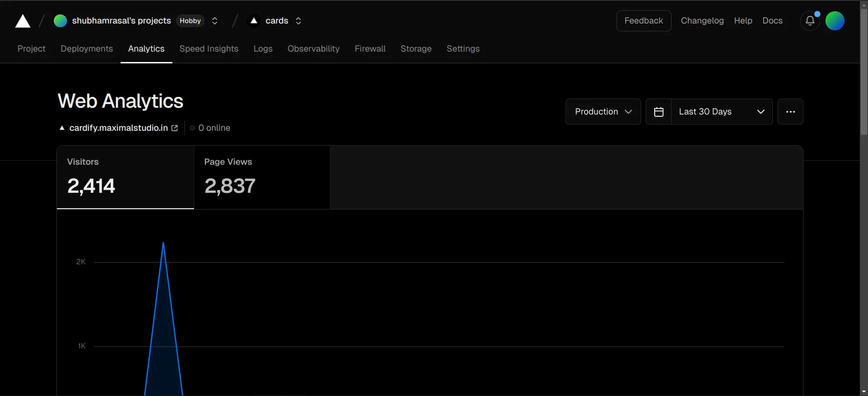Click the Vercel triangle logo
This screenshot has width=868, height=396.
(x=23, y=21)
